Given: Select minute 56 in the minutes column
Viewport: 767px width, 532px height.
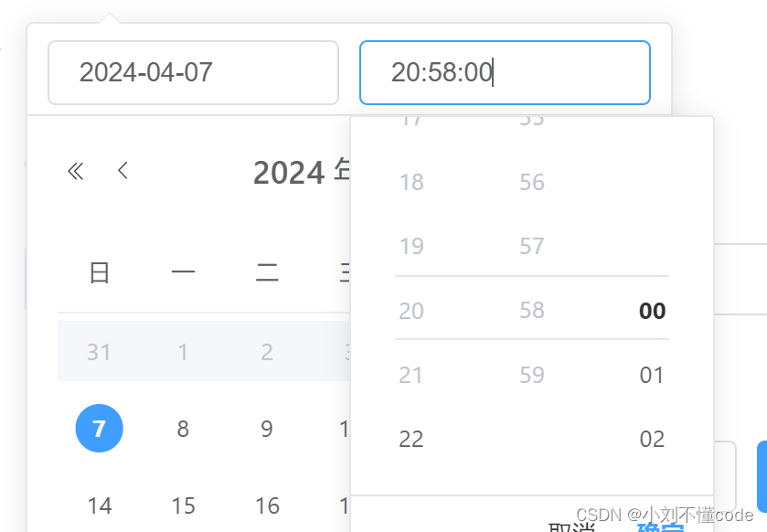Looking at the screenshot, I should (531, 182).
